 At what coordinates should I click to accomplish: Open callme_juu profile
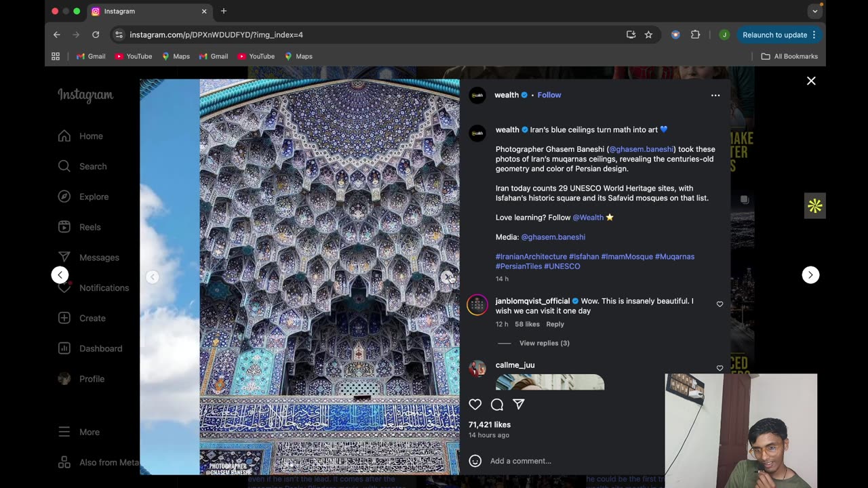click(x=515, y=365)
